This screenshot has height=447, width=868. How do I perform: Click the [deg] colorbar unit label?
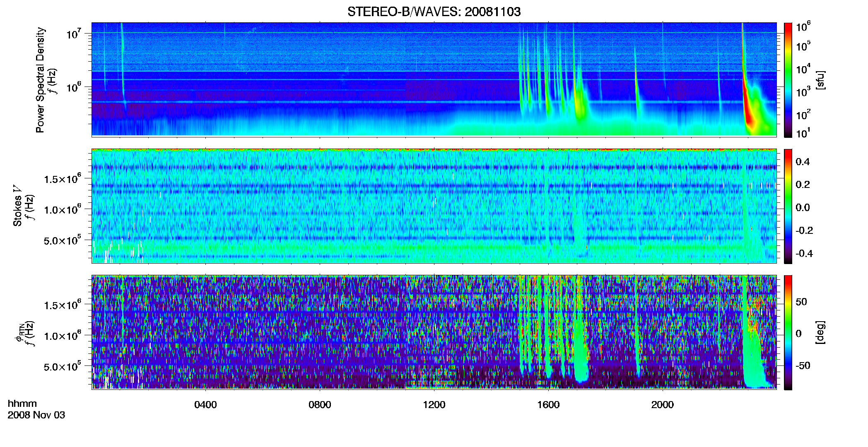[820, 332]
